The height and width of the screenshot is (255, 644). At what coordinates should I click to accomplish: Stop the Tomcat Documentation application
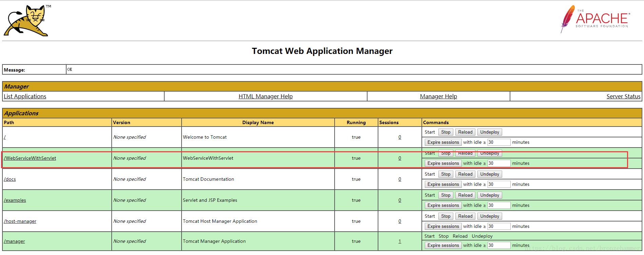[x=446, y=174]
